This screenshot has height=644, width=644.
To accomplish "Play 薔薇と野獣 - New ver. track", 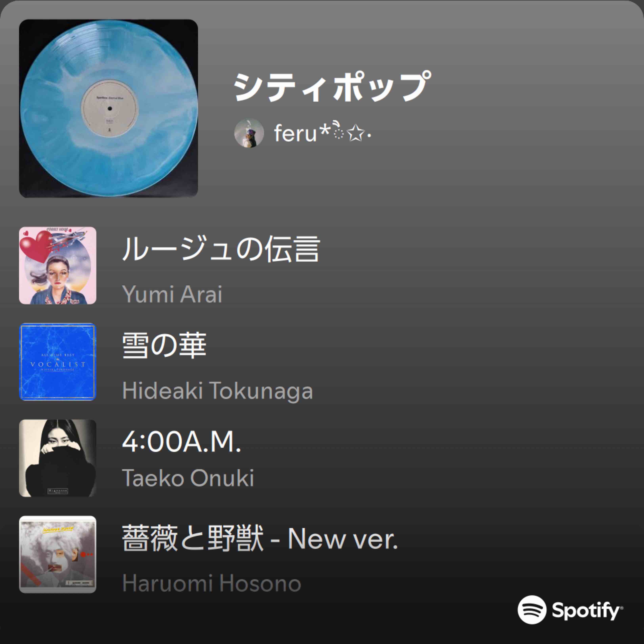I will (260, 538).
